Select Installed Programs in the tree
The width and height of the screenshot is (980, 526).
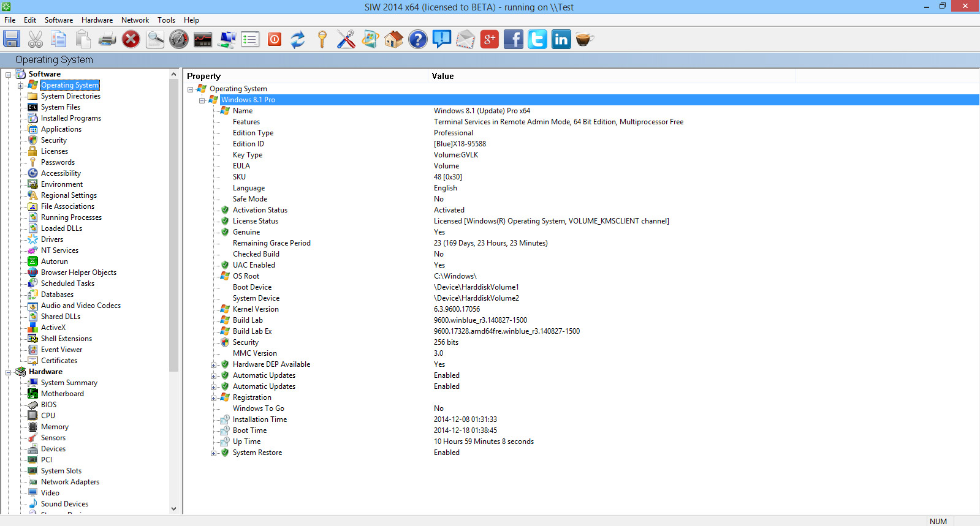[x=71, y=118]
